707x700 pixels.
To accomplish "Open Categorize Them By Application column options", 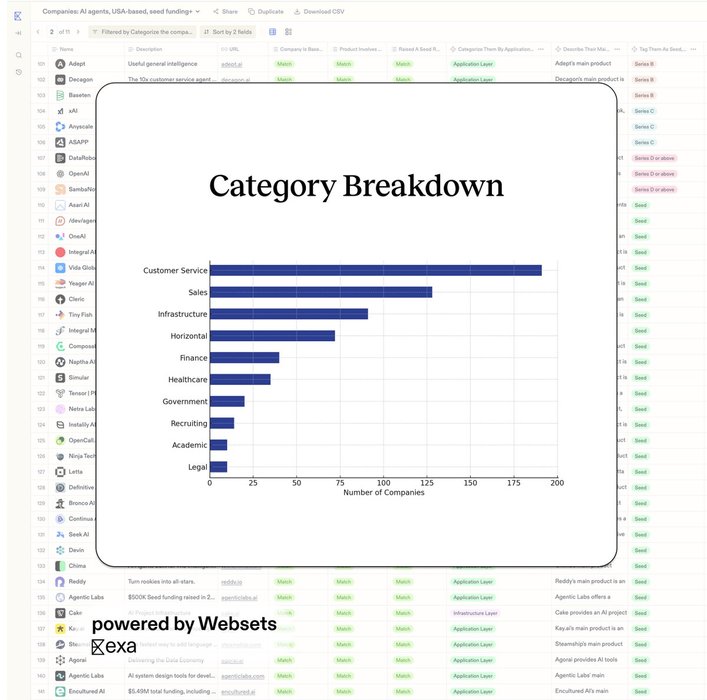I will [x=541, y=48].
